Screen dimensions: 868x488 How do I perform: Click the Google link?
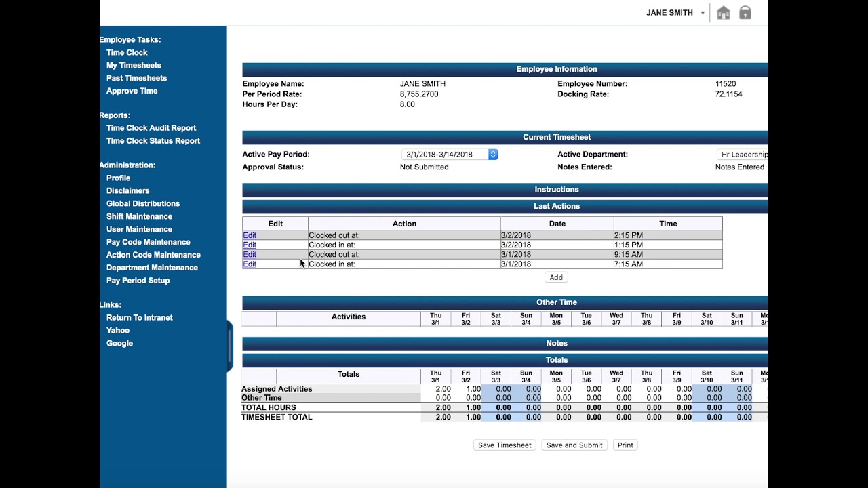tap(119, 344)
